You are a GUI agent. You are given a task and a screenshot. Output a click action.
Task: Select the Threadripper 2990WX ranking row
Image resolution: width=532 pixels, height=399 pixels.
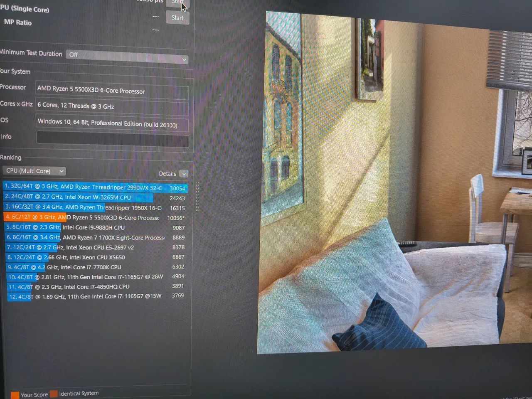pyautogui.click(x=95, y=187)
